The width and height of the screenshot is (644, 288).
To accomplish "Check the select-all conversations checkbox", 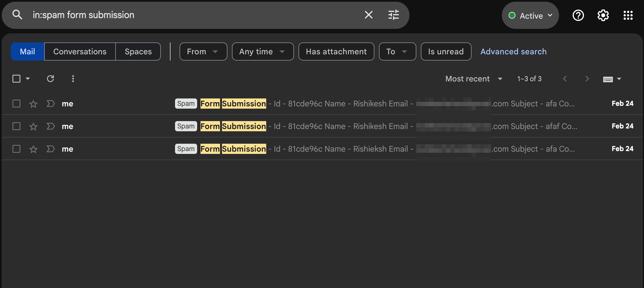I will pyautogui.click(x=16, y=79).
